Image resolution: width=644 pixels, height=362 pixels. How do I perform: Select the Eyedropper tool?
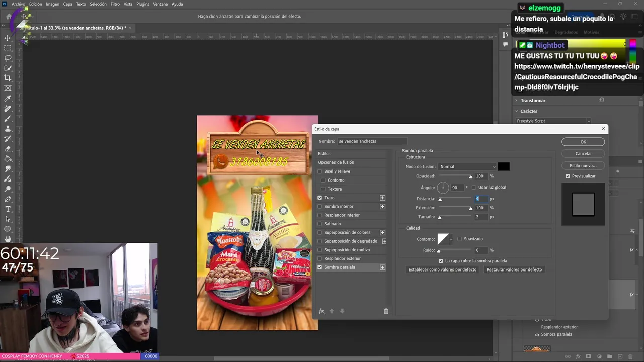(8, 99)
